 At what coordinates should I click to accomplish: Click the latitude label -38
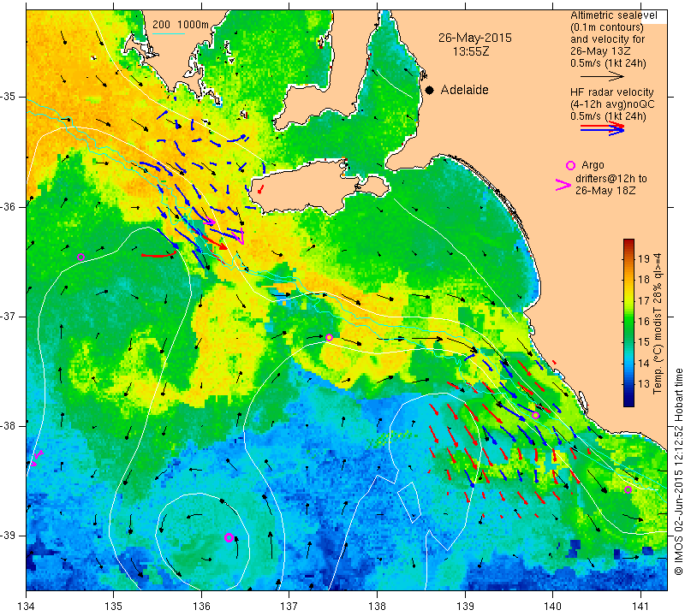(9, 426)
